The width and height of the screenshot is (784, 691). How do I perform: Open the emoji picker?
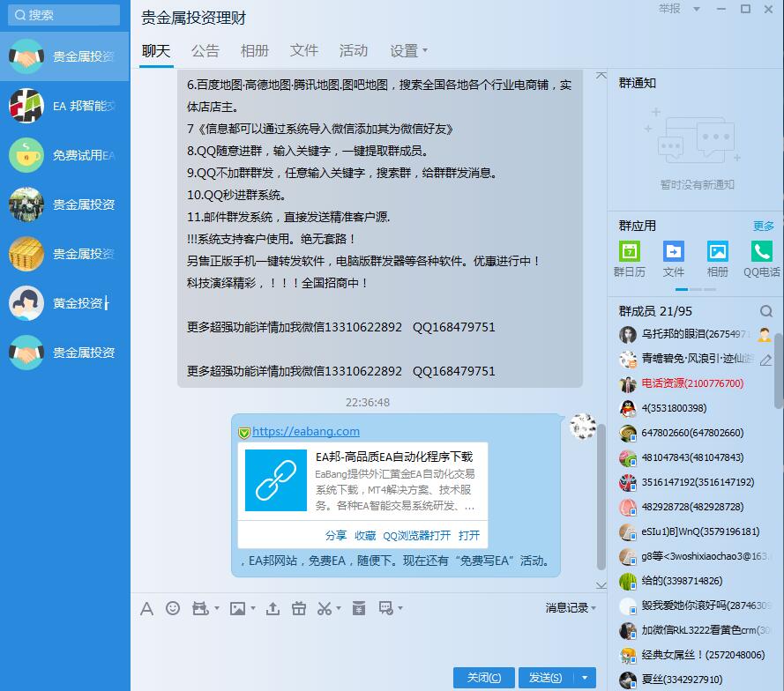pyautogui.click(x=173, y=608)
